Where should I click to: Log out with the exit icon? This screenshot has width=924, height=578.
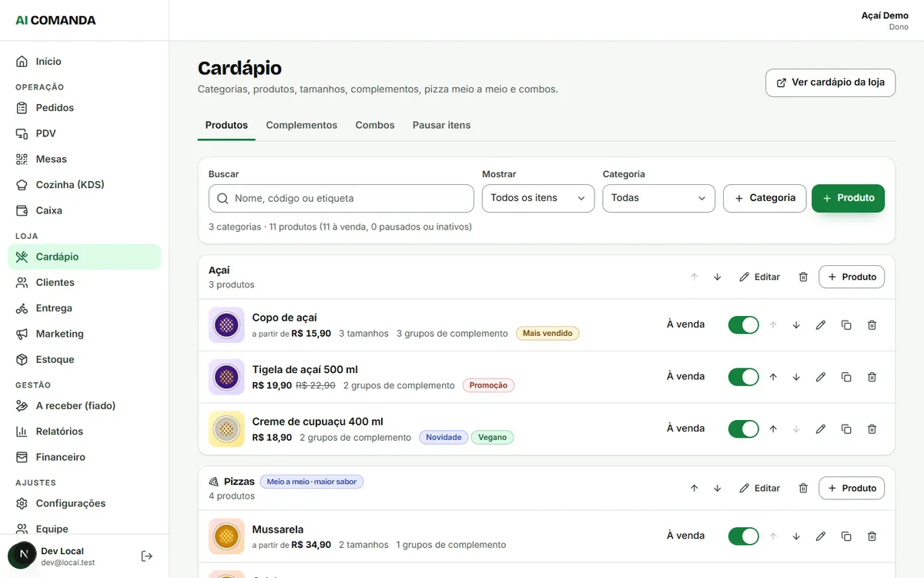coord(147,556)
